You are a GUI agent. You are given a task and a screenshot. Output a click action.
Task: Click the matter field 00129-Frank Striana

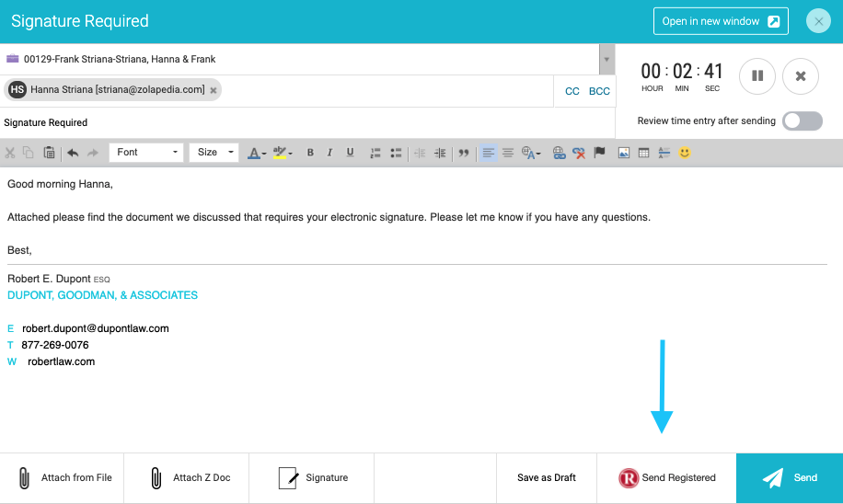pos(299,59)
